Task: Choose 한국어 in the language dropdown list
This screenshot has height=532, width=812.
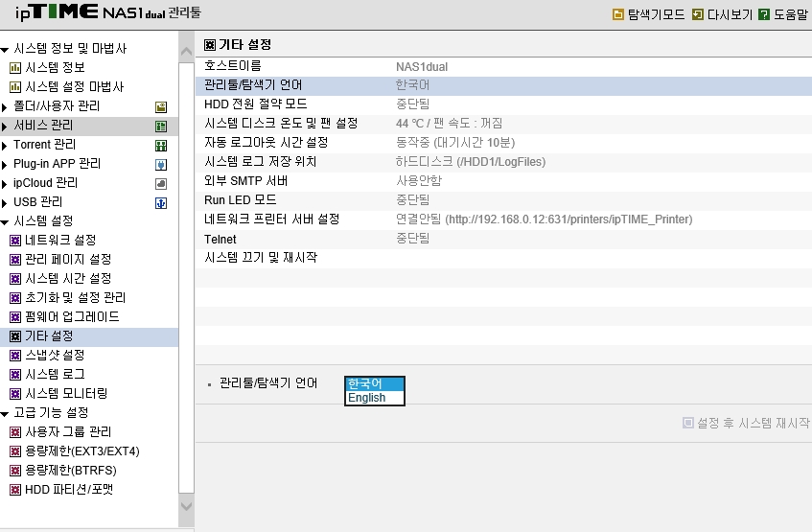Action: click(375, 383)
